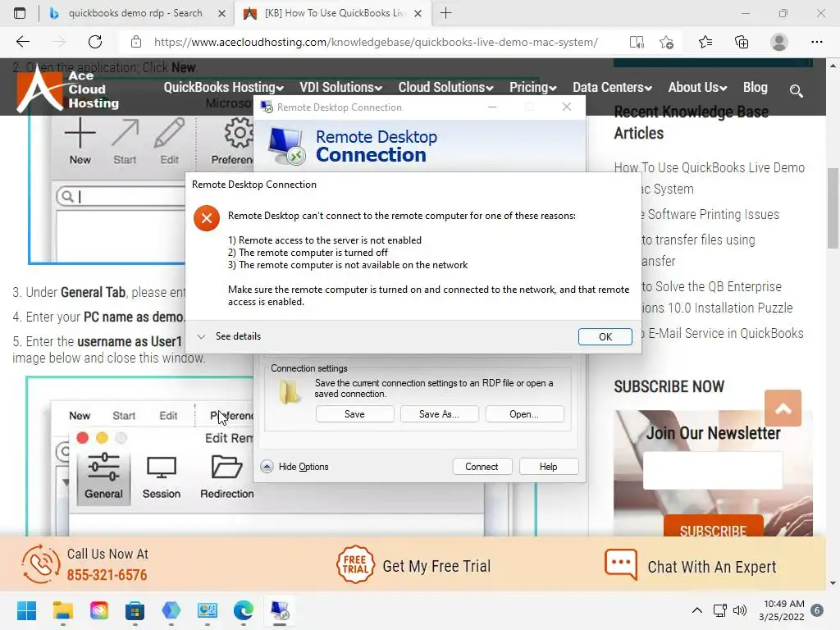
Task: Click the scrollbar down arrow
Action: (x=833, y=583)
